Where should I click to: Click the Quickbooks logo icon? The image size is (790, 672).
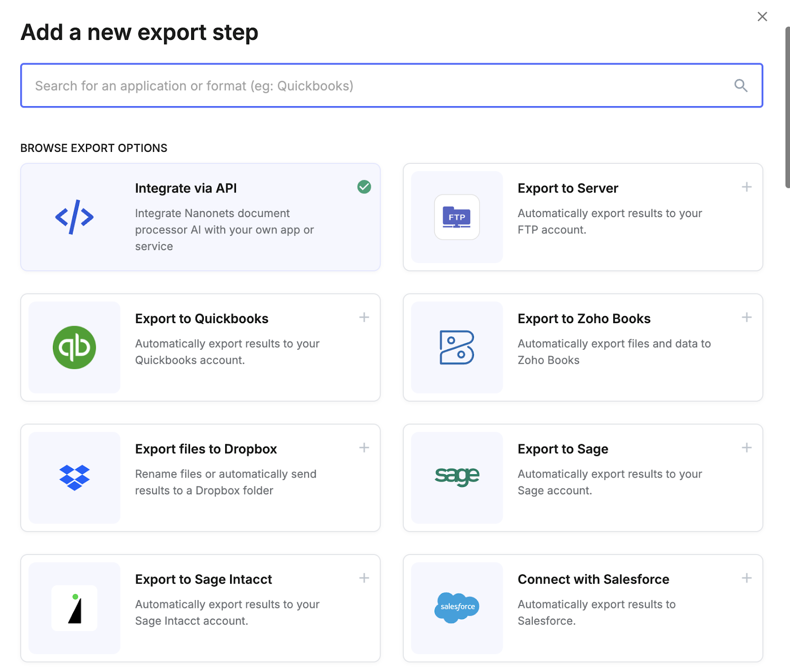coord(74,347)
